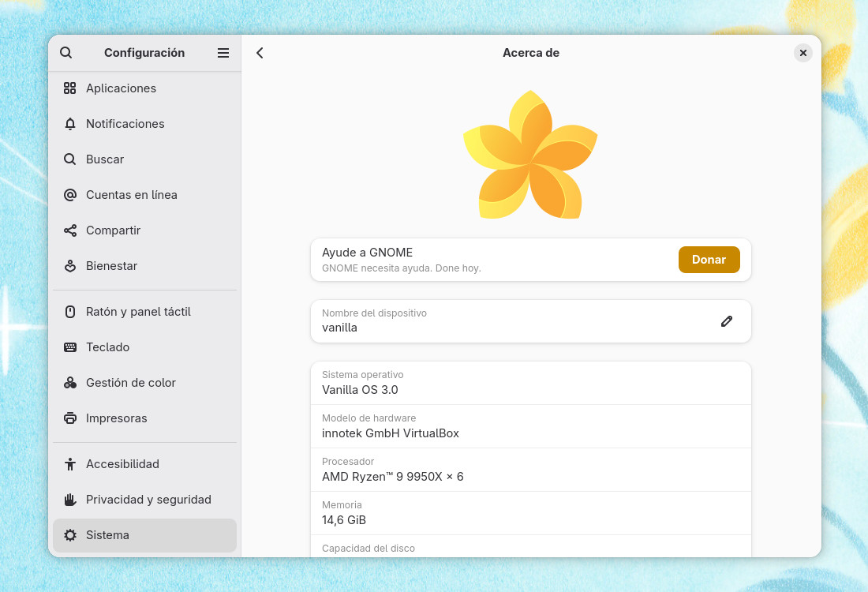
Task: Click the Aplicaciones grid icon
Action: pyautogui.click(x=69, y=88)
